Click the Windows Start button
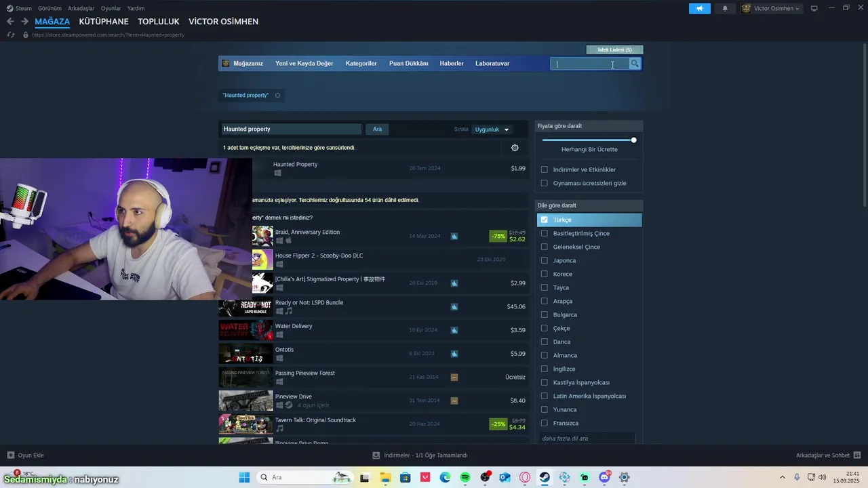 pyautogui.click(x=244, y=477)
